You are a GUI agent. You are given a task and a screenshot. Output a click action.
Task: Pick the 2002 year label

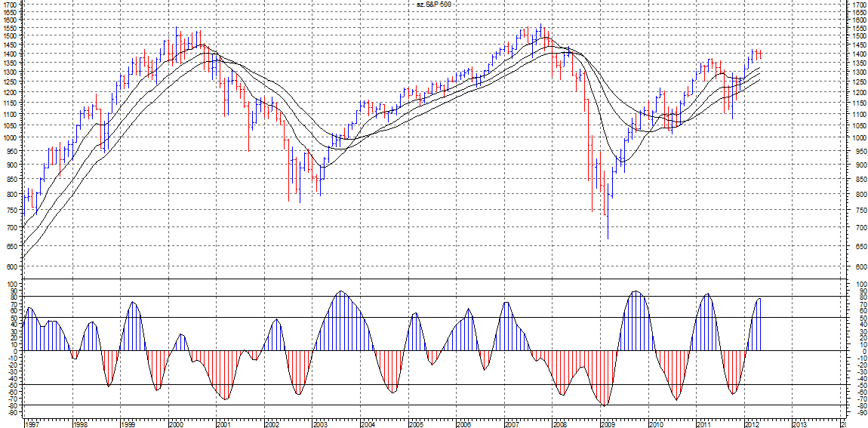click(x=272, y=424)
